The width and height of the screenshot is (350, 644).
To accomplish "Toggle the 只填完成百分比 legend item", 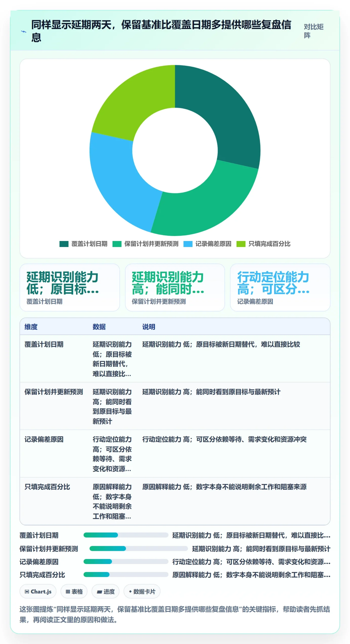I will tap(263, 244).
